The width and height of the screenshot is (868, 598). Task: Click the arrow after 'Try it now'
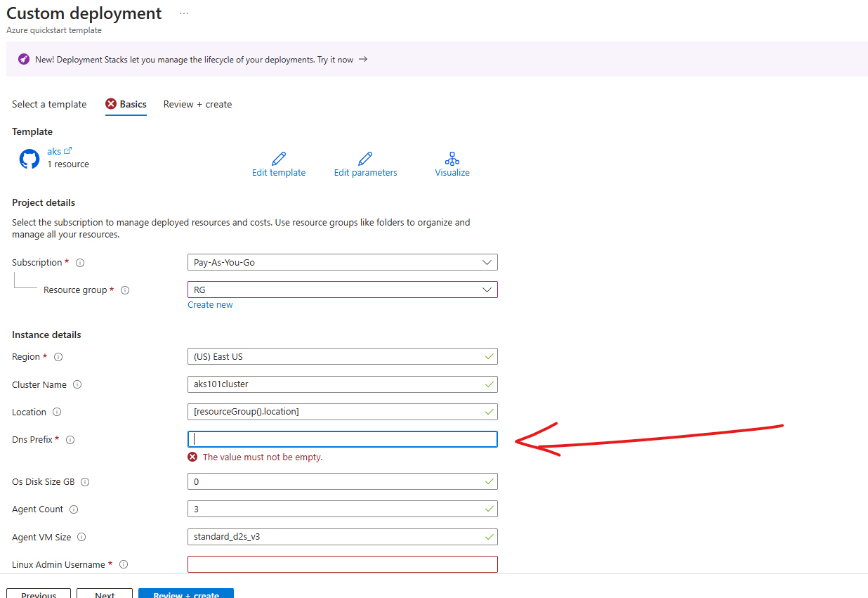pos(363,59)
